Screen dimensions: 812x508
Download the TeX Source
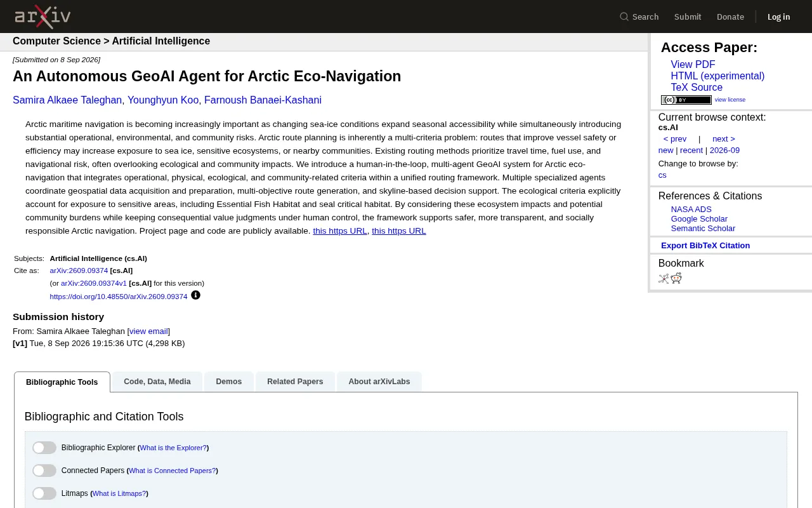pos(697,88)
